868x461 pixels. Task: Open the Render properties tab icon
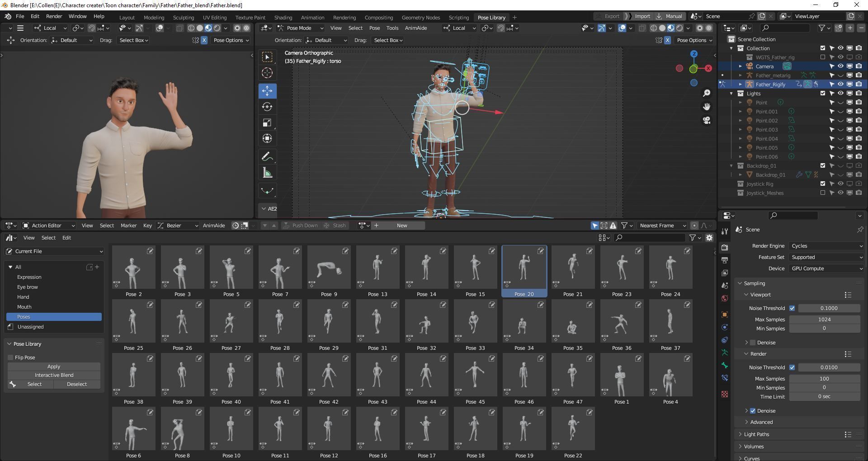coord(725,247)
